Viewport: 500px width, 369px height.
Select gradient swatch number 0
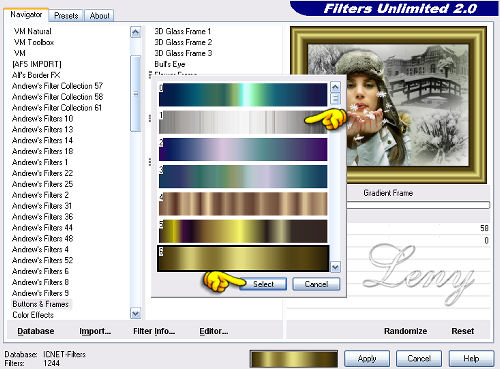point(243,94)
